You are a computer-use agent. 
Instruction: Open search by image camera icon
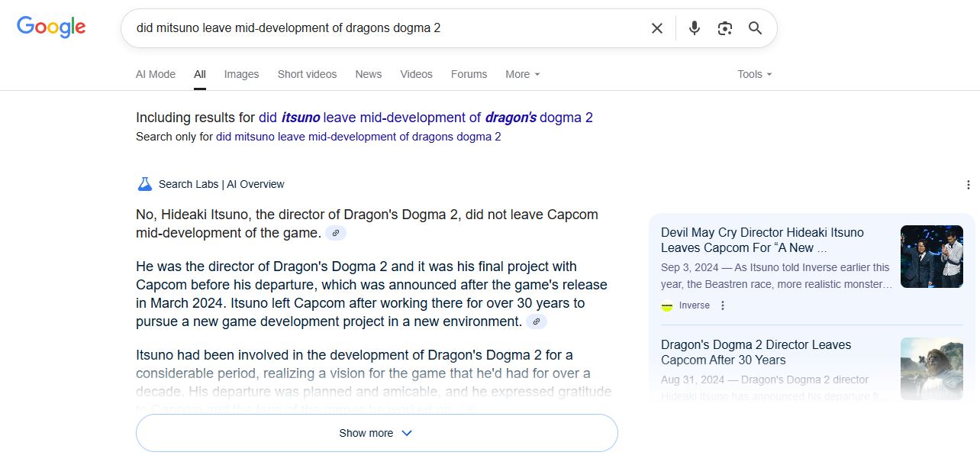[x=724, y=28]
